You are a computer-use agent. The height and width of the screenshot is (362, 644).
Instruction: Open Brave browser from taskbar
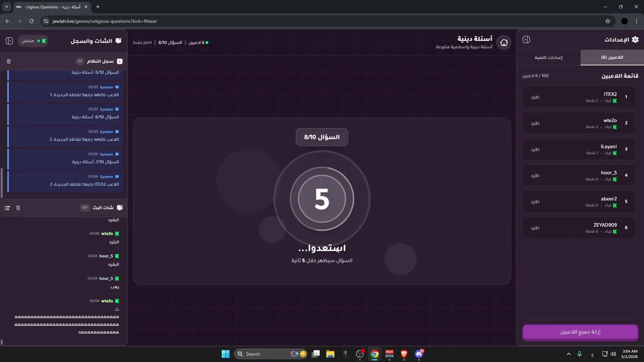(x=404, y=354)
